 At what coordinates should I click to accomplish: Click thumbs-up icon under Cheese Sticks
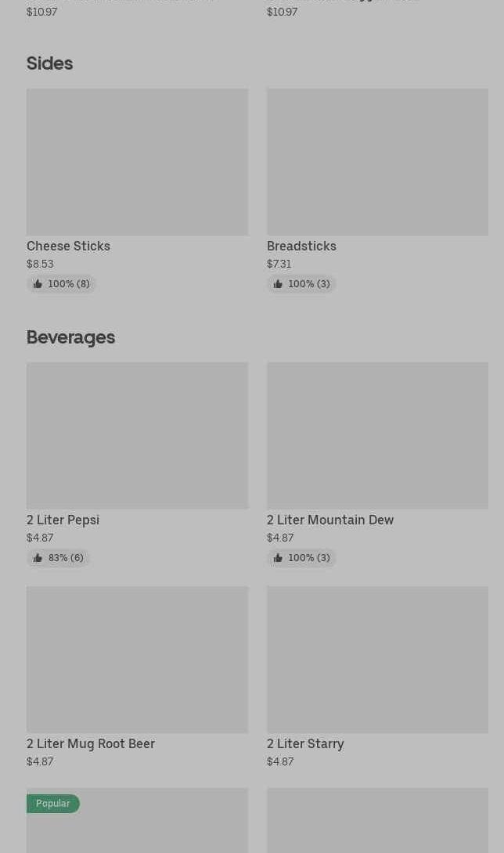click(x=38, y=284)
